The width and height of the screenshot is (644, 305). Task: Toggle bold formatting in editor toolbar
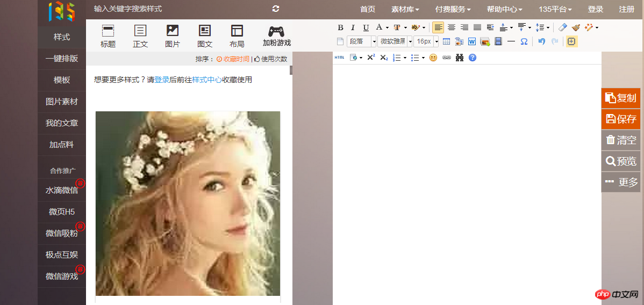click(340, 27)
